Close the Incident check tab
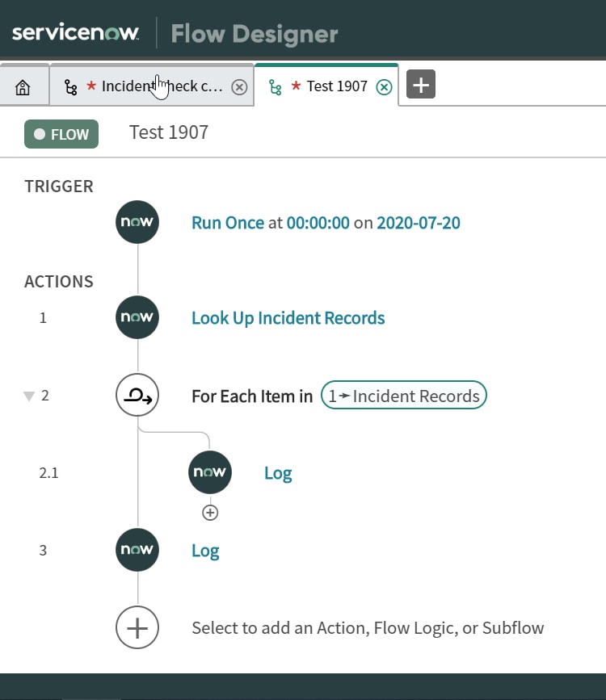This screenshot has width=606, height=700. coord(239,87)
